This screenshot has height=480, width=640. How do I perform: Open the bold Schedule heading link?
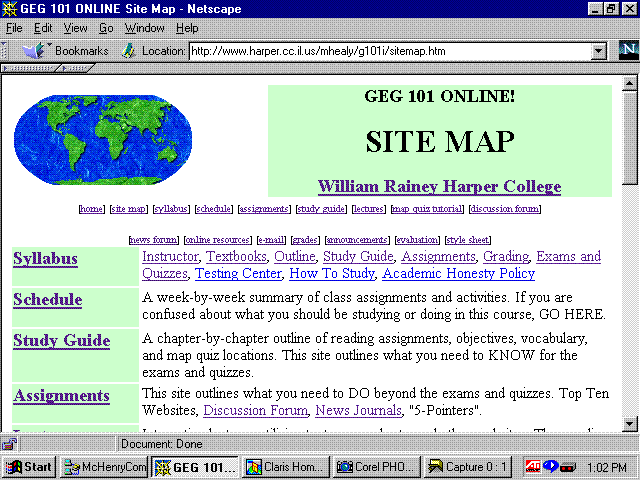point(48,300)
